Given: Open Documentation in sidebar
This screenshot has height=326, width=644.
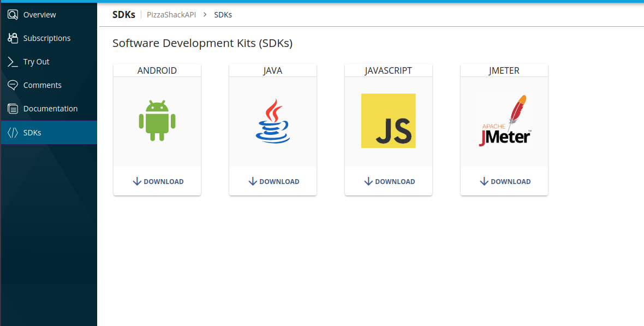Looking at the screenshot, I should pyautogui.click(x=49, y=109).
